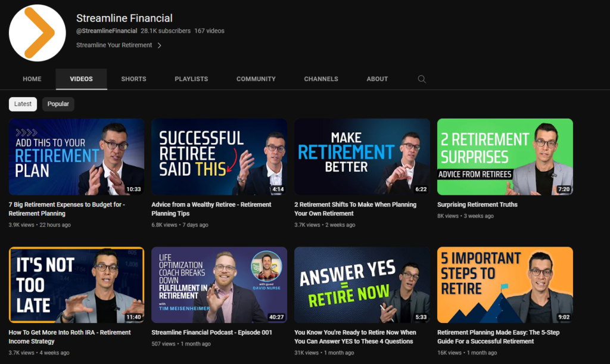The width and height of the screenshot is (610, 364).
Task: Open the PLAYLISTS tab
Action: (x=191, y=79)
